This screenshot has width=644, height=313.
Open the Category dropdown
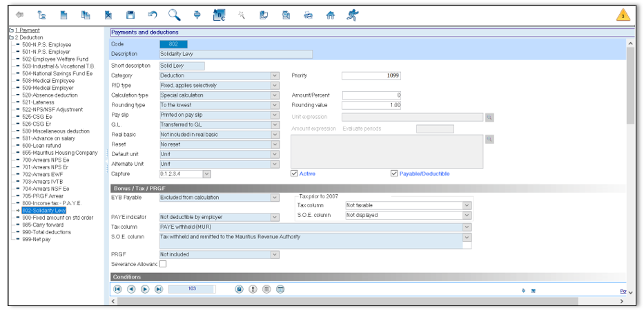275,76
